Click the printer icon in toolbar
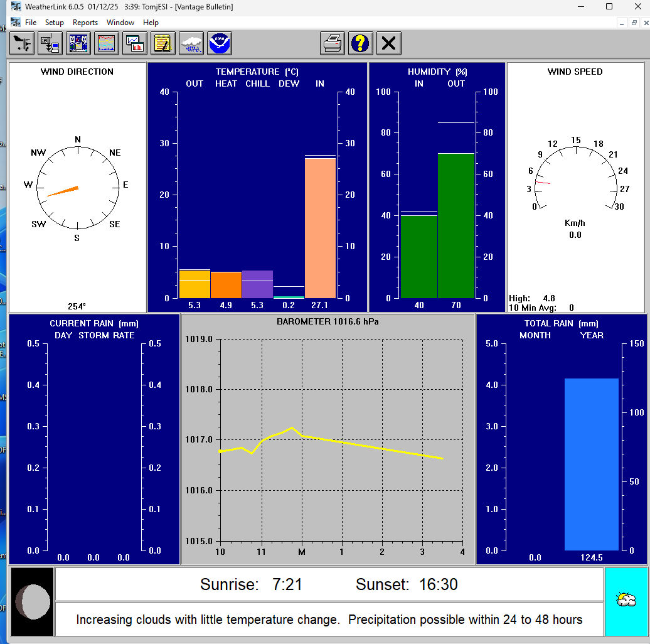Viewport: 650px width, 644px height. coord(333,43)
